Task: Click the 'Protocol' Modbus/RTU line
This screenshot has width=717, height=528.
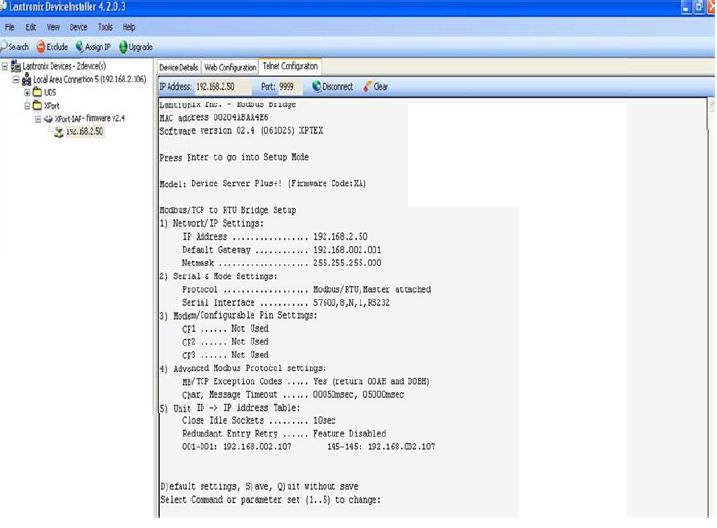Action: coord(306,289)
